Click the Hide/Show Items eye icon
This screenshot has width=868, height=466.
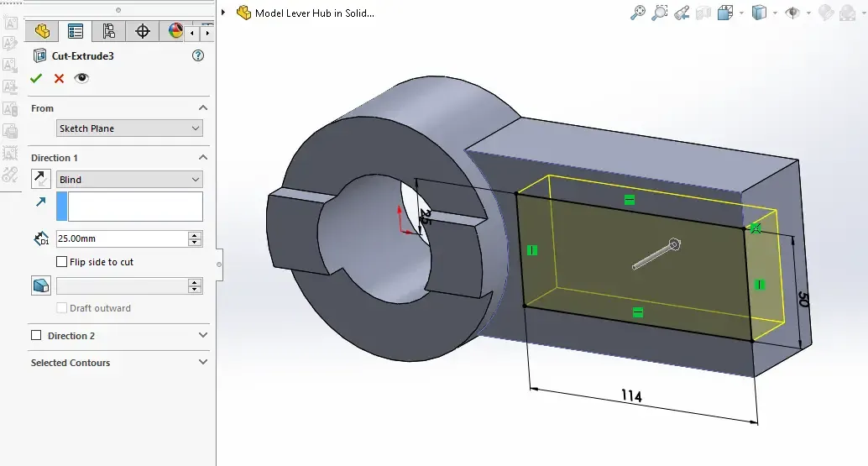pyautogui.click(x=792, y=13)
